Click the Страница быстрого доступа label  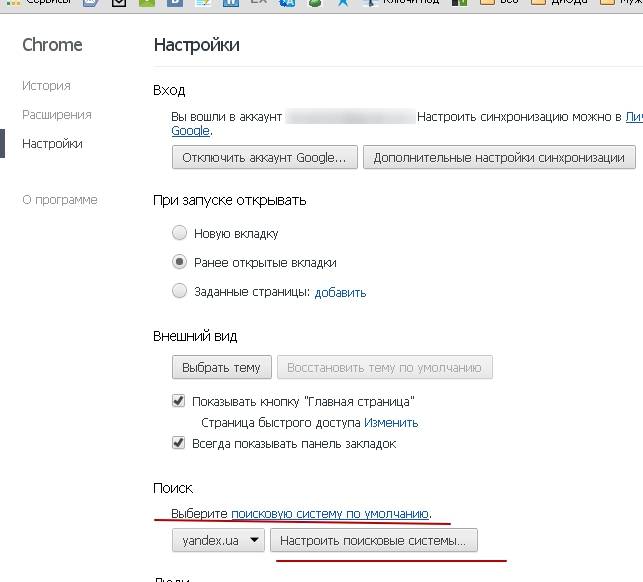(281, 423)
